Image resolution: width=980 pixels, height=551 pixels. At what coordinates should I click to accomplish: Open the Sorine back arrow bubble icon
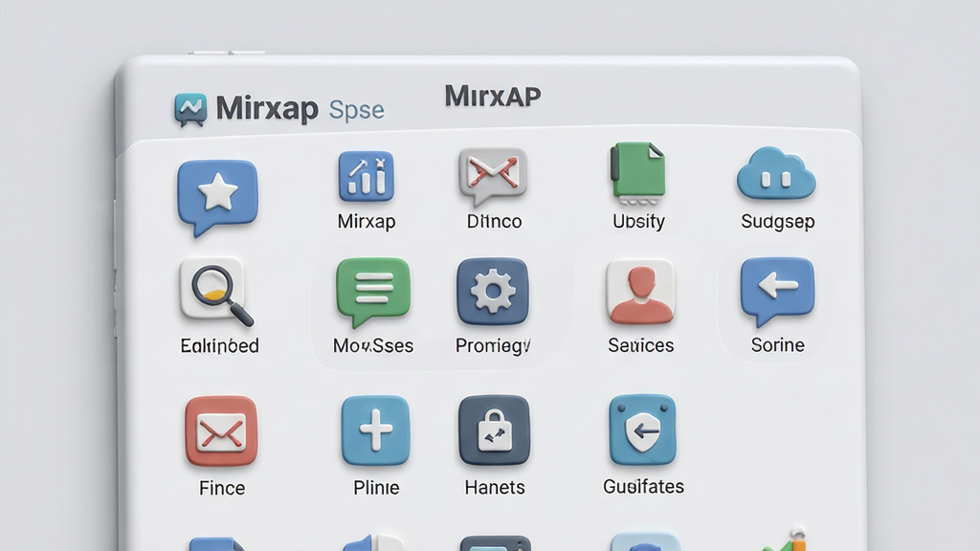[777, 291]
